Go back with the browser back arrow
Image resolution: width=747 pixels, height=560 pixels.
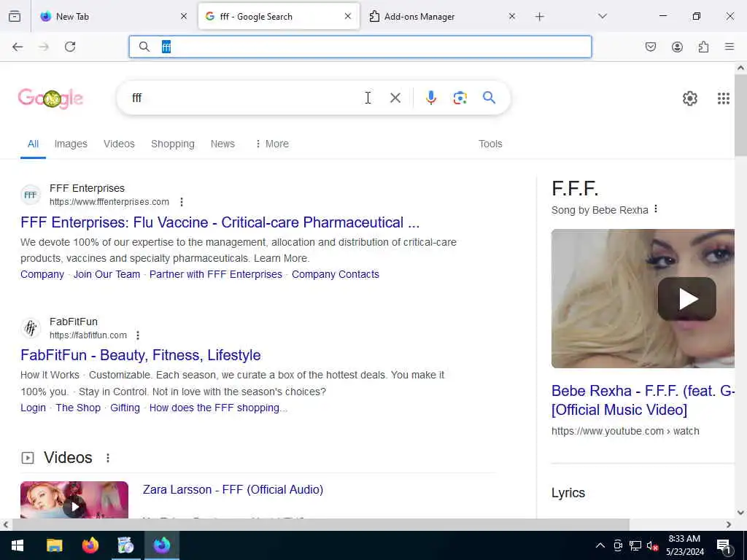[18, 47]
